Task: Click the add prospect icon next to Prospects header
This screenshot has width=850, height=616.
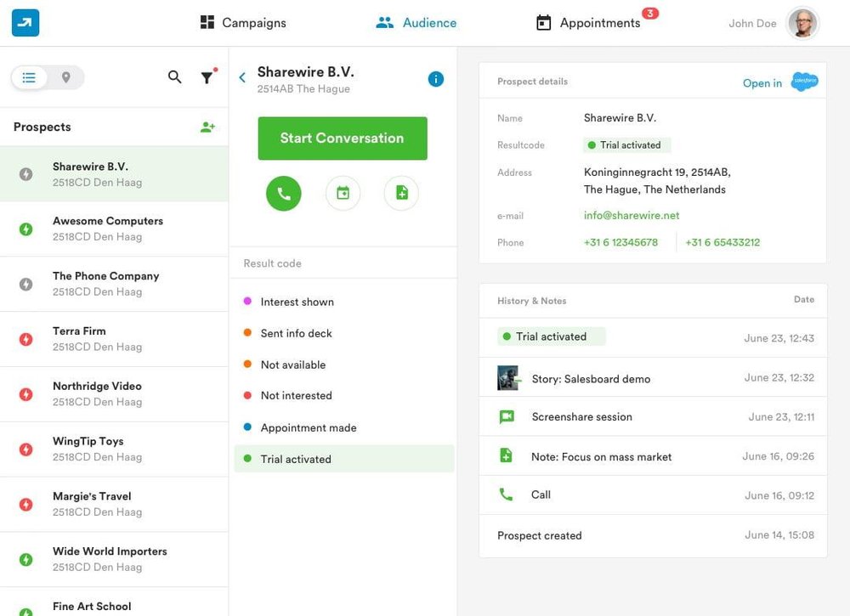Action: pos(207,126)
